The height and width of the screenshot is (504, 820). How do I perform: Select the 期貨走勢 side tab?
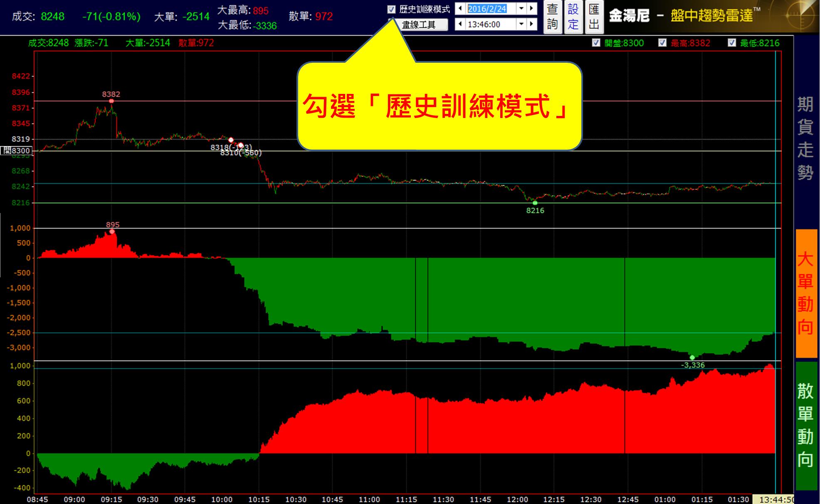pyautogui.click(x=806, y=138)
